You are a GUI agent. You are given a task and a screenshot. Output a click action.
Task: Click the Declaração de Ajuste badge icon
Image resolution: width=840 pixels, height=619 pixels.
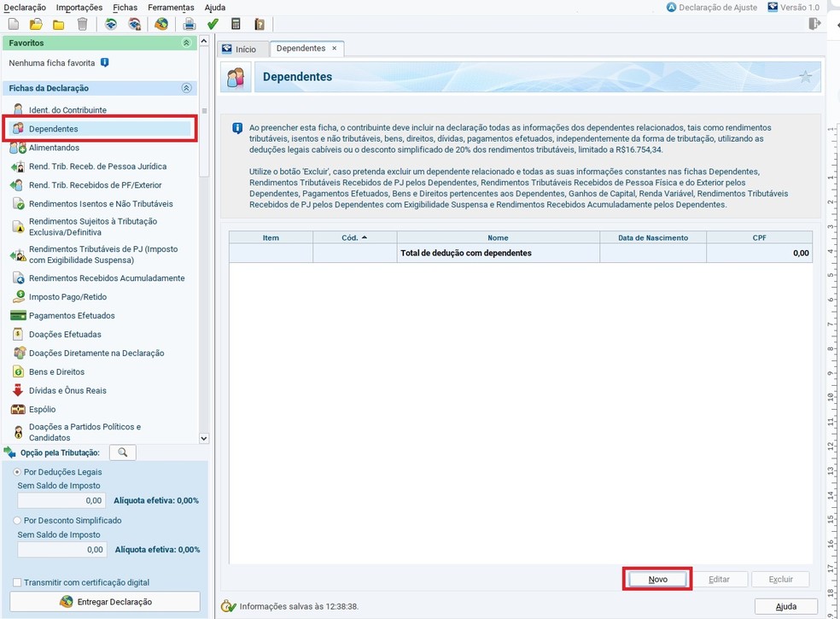[x=671, y=8]
